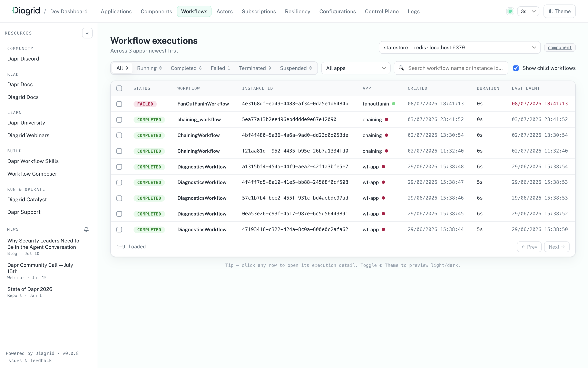
Task: Select checkbox for instance 4f4ff7d5
Action: point(119,183)
